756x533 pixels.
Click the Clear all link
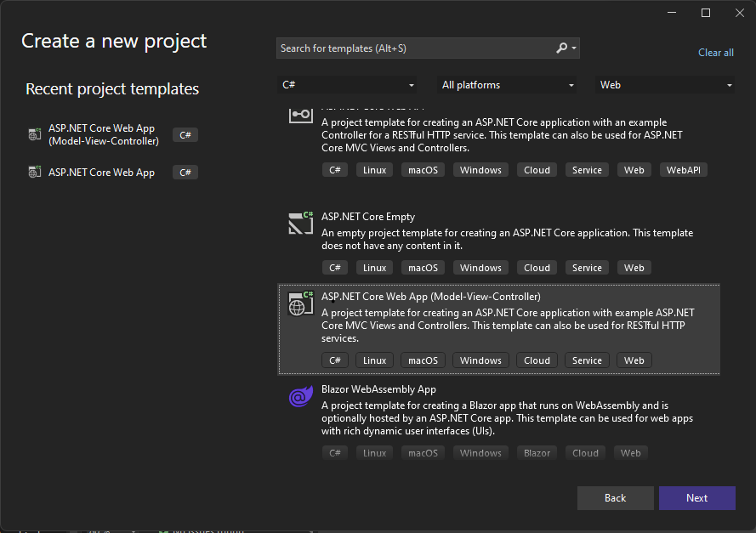[715, 53]
